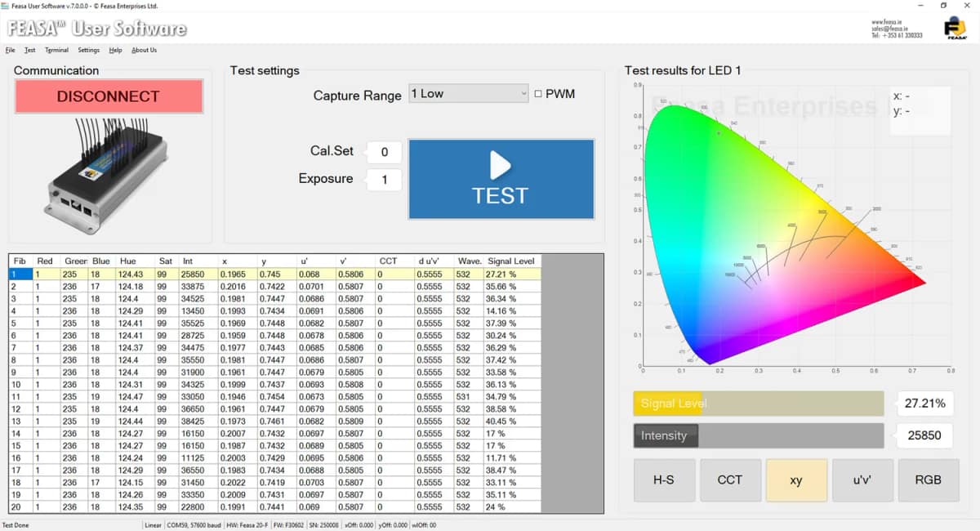
Task: Click the Feasa LED analyser device image
Action: pyautogui.click(x=106, y=176)
